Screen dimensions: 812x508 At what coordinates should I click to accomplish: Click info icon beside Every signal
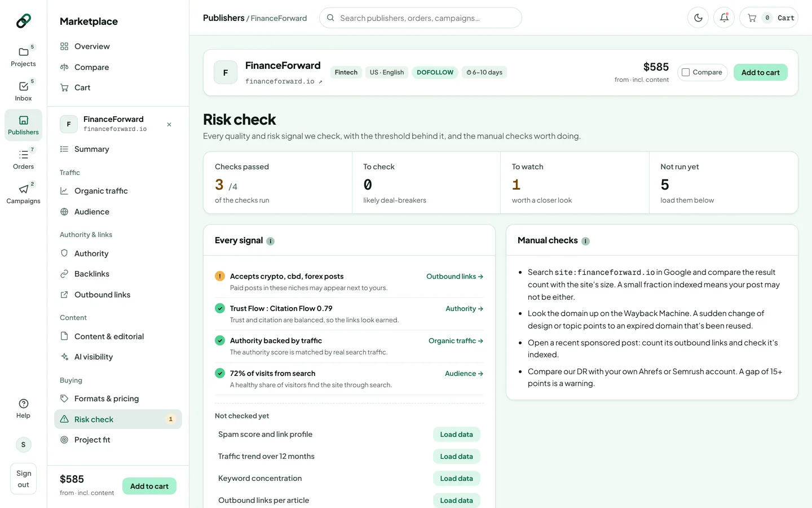(x=271, y=241)
